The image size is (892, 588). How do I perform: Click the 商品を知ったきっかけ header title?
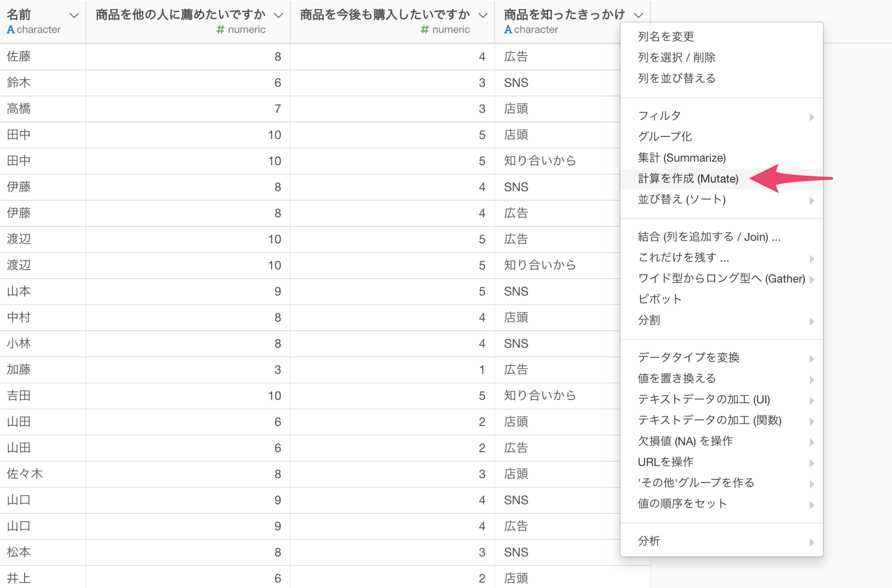tap(565, 14)
